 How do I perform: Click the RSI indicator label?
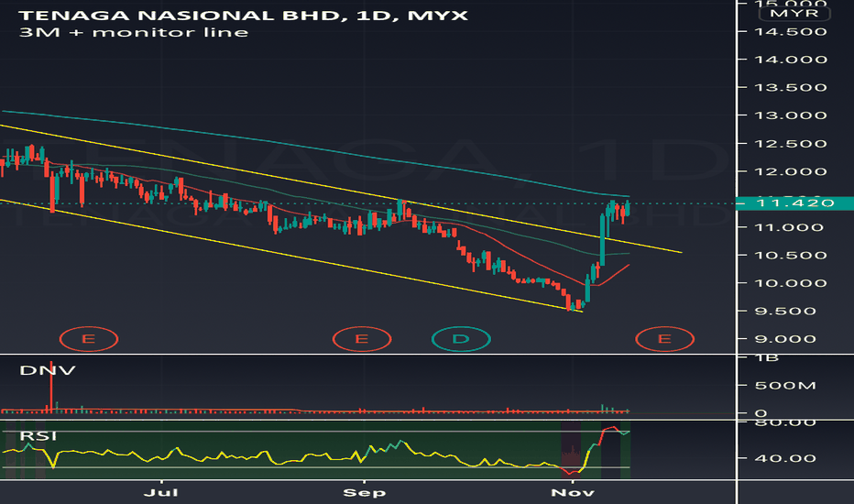pyautogui.click(x=38, y=436)
